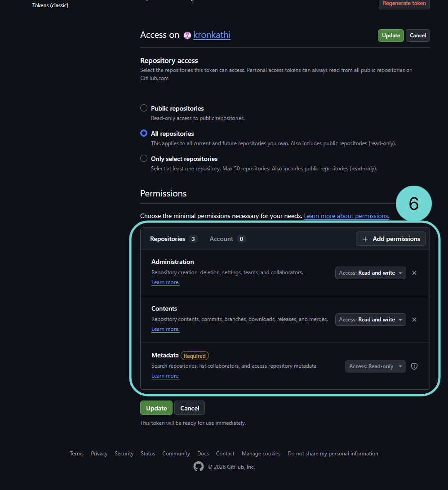Remove the Contents permission via its X icon
This screenshot has width=448, height=490.
(414, 320)
